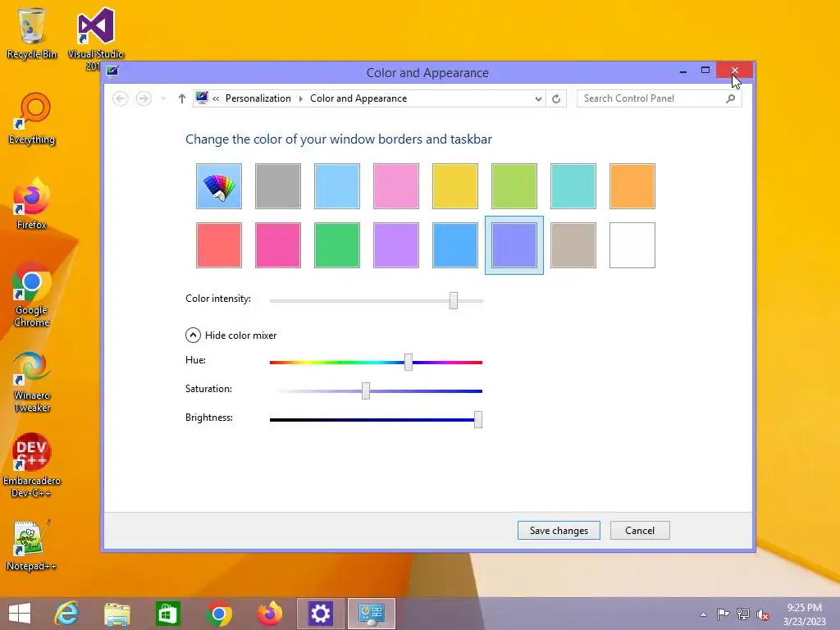
Task: Select the Recycle Bin desktop icon
Action: tap(32, 33)
